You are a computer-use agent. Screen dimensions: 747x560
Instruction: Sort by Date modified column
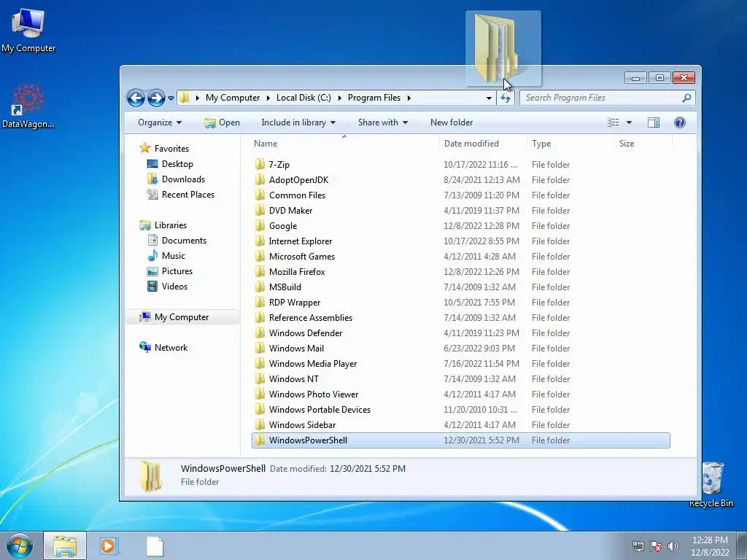pos(471,144)
